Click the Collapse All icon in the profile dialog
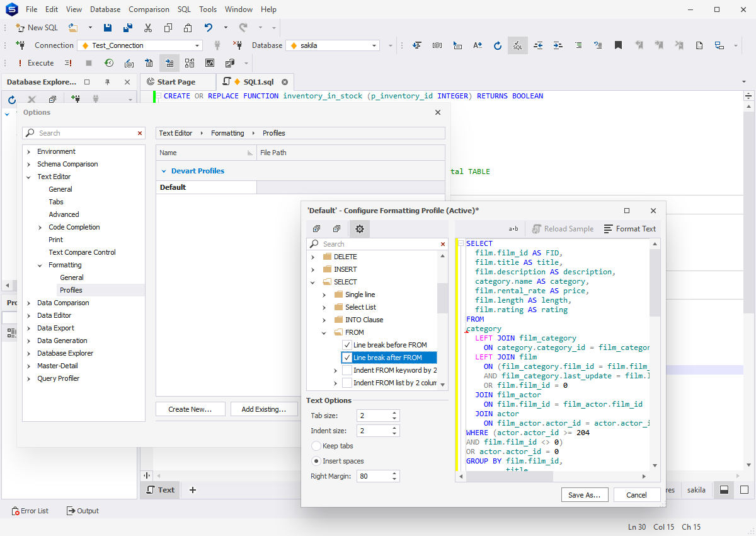The image size is (756, 536). click(x=337, y=229)
